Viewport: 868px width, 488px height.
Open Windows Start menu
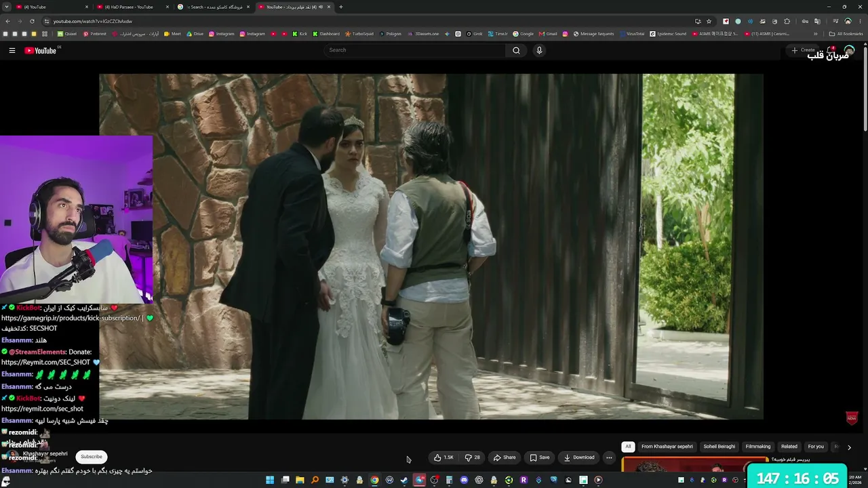270,480
